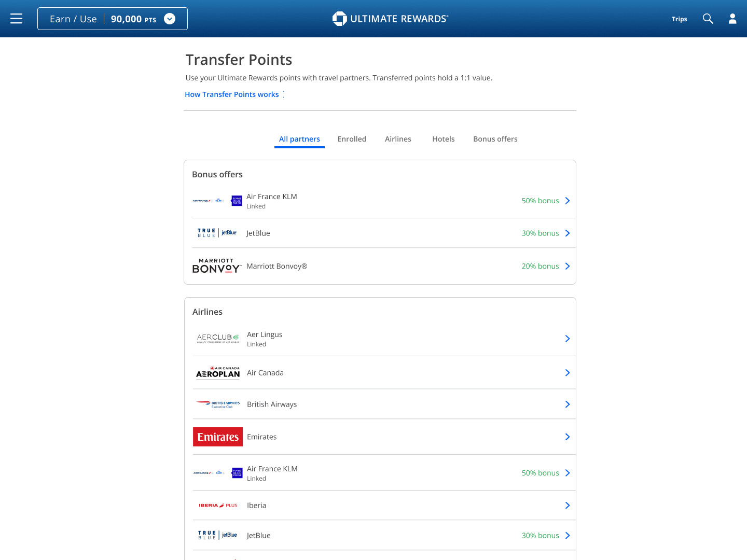Image resolution: width=747 pixels, height=560 pixels.
Task: Open the Emirates row chevron
Action: [568, 437]
